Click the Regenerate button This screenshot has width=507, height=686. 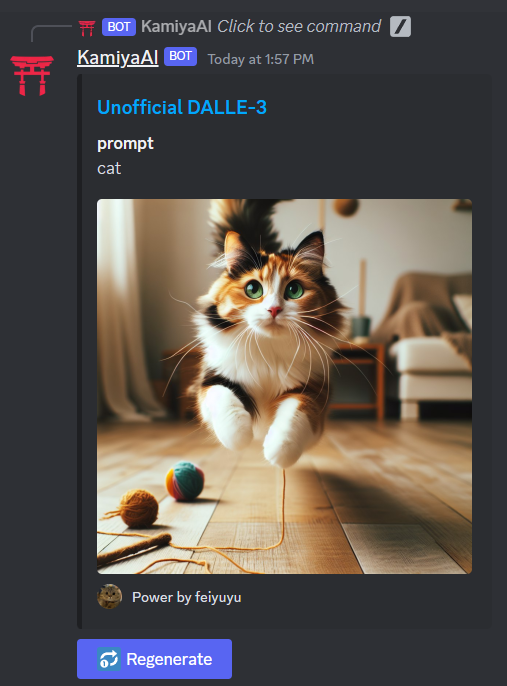(154, 659)
